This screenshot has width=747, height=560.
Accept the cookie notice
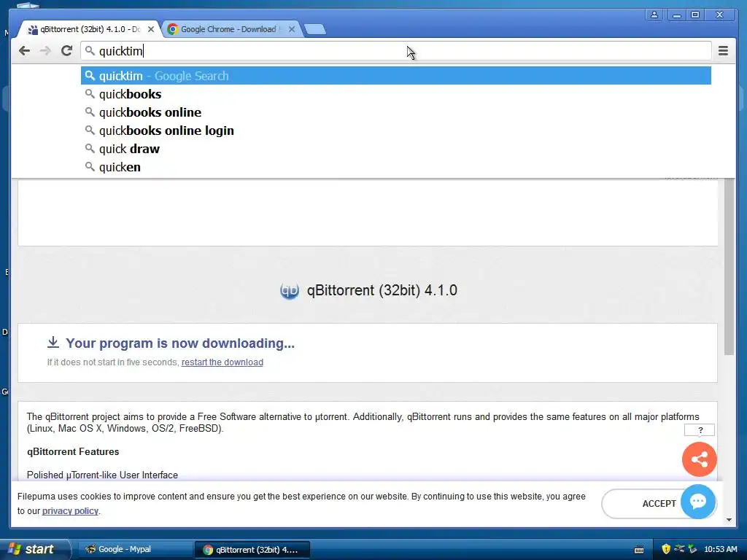click(643, 504)
